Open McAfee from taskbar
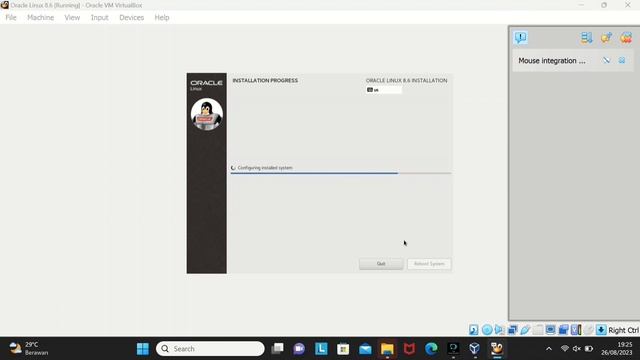 (409, 349)
